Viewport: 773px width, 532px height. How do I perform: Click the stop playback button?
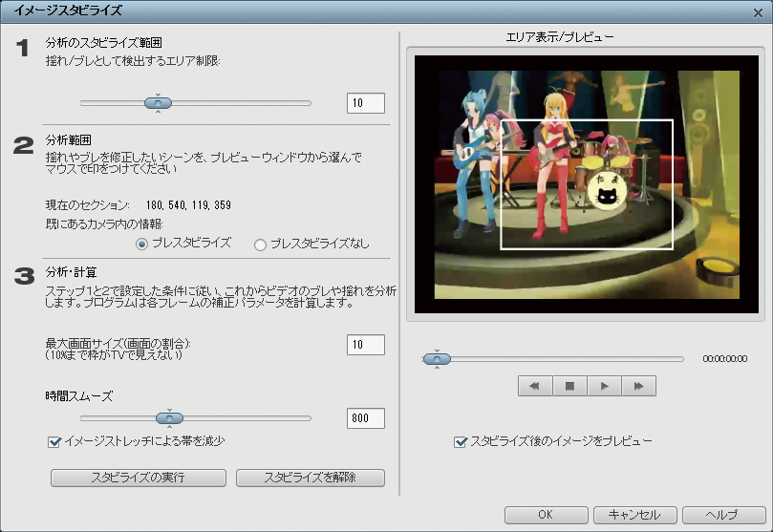pyautogui.click(x=569, y=386)
